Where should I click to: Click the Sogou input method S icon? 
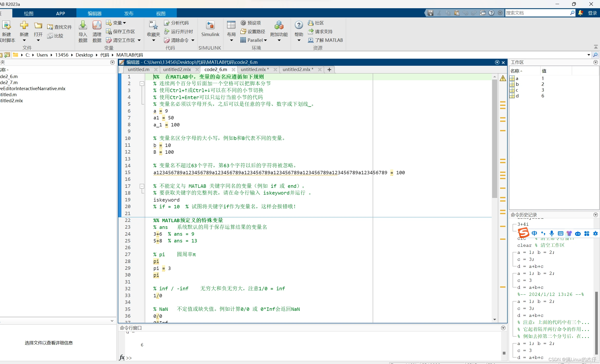click(524, 233)
